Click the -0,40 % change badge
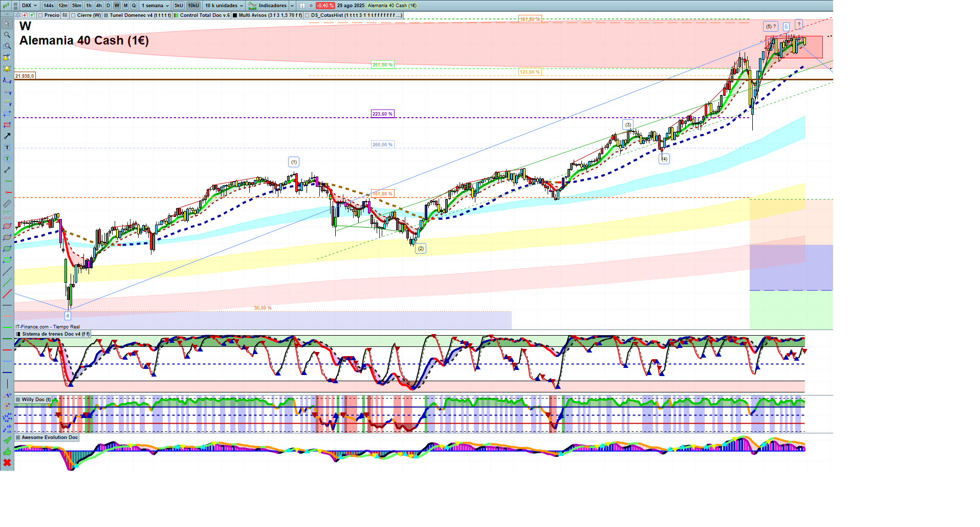980x527 pixels. 325,6
